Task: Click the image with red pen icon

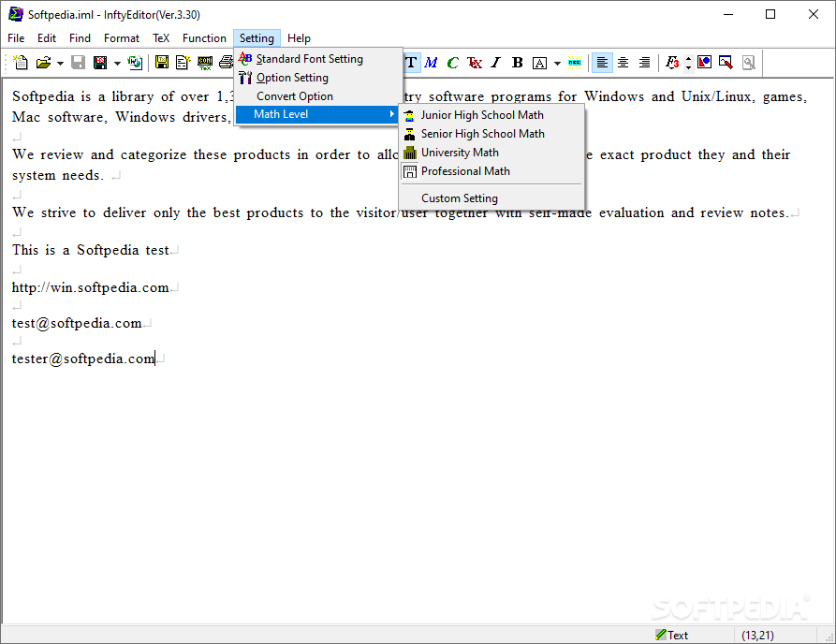Action: click(x=726, y=63)
